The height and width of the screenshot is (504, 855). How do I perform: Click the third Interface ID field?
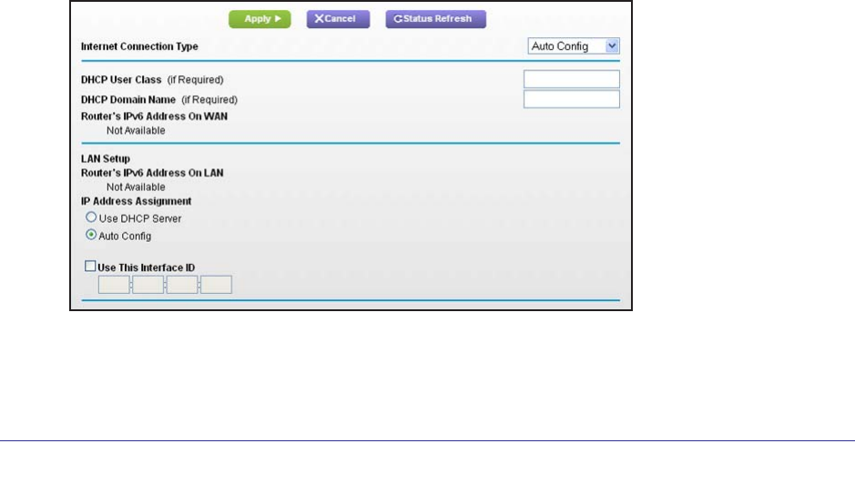coord(182,285)
